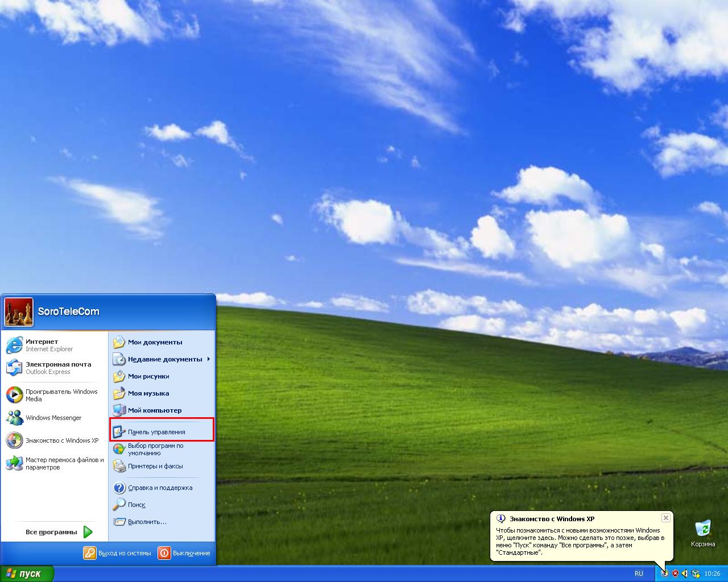The width and height of the screenshot is (728, 582).
Task: Click the SoroTeleCom user picture
Action: (x=19, y=311)
